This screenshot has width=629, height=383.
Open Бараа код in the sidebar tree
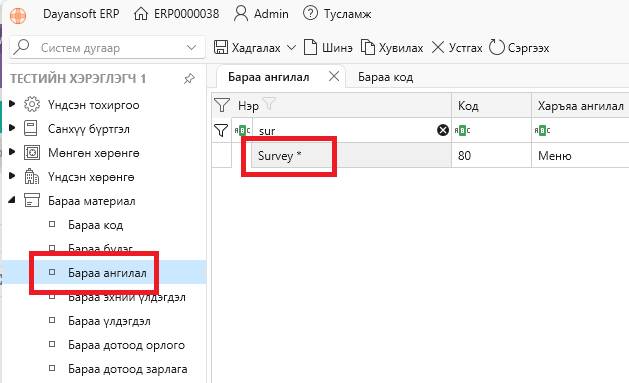pos(95,225)
